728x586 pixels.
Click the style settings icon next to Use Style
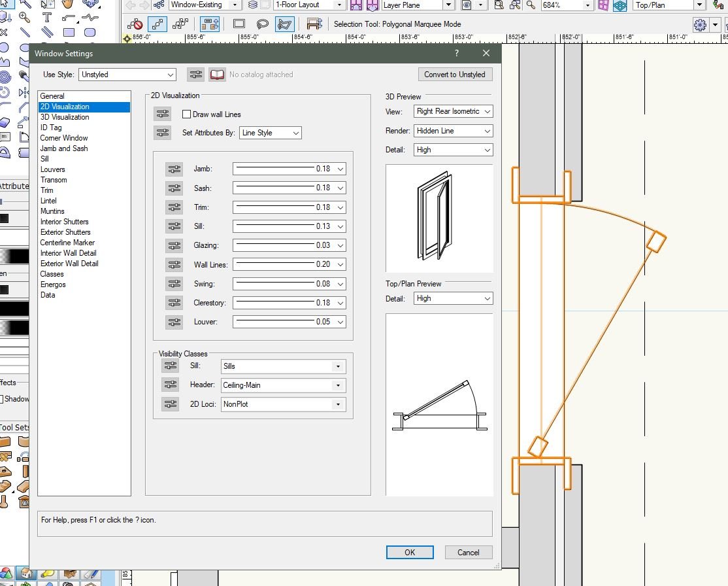(x=195, y=75)
